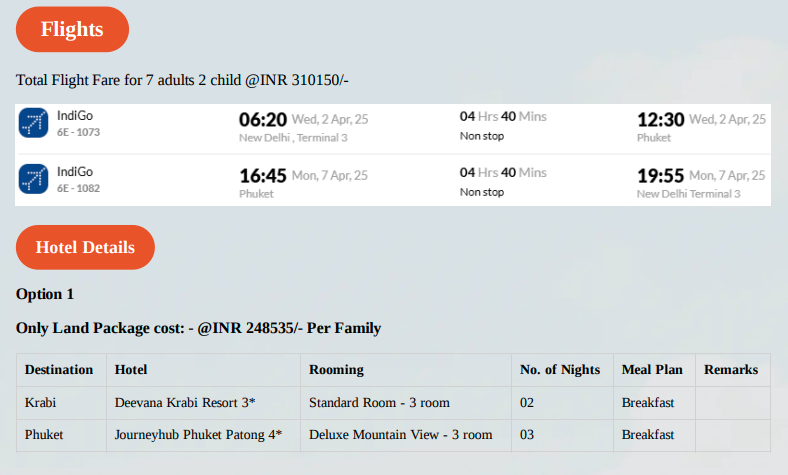Click the empty Remarks cell for Krabi
This screenshot has height=475, width=788.
click(x=733, y=403)
